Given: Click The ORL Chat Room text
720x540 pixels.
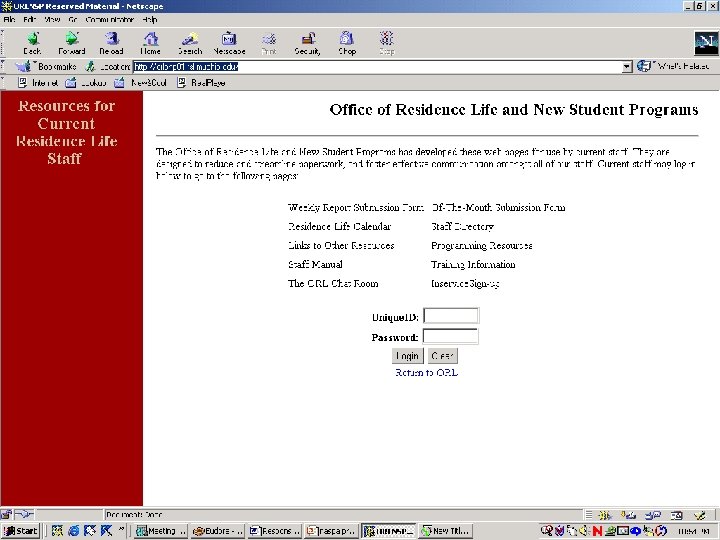Looking at the screenshot, I should click(333, 283).
